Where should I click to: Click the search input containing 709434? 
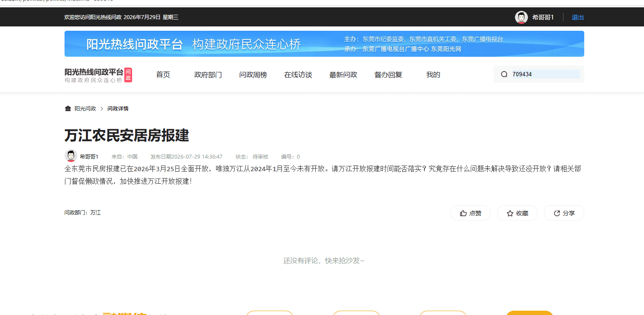coord(546,74)
